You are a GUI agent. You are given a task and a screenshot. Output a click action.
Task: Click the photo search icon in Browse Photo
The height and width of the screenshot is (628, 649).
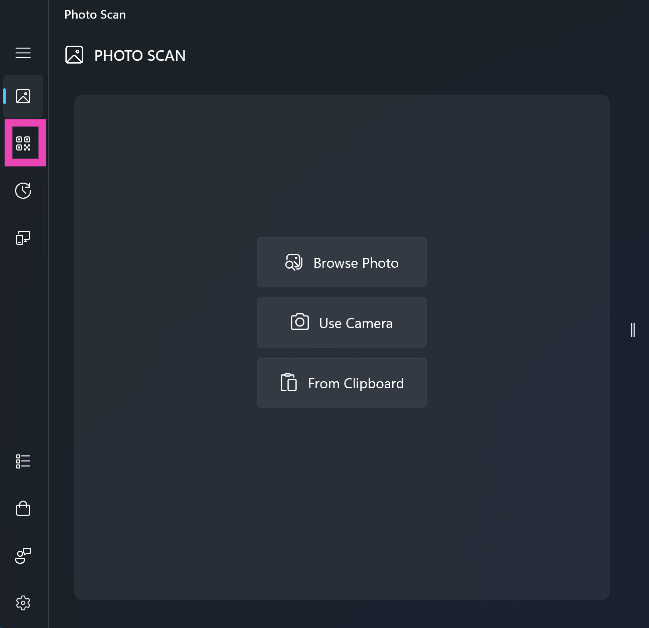(x=294, y=263)
